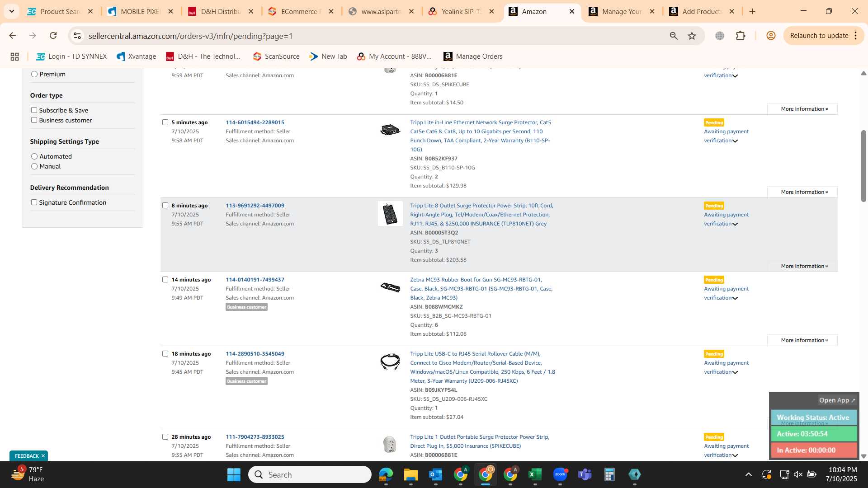This screenshot has height=488, width=868.
Task: Click the Zebra rubber boot product thumbnail
Action: (x=390, y=287)
